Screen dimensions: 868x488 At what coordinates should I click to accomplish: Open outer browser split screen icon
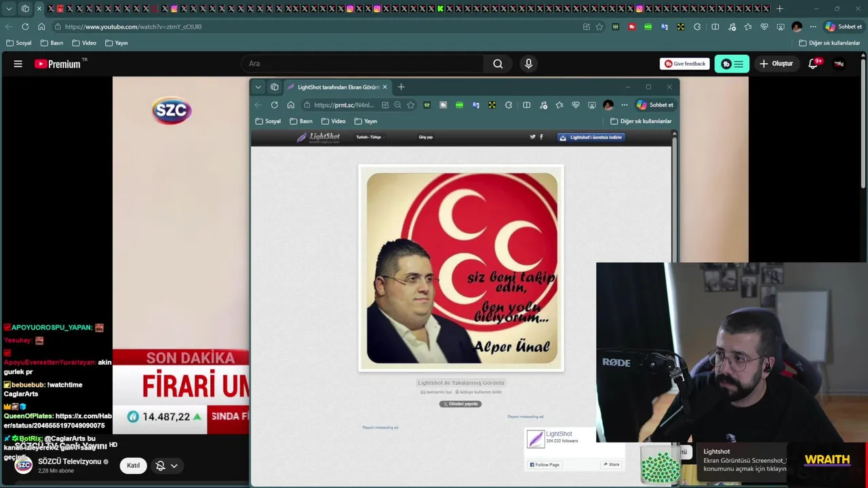(715, 26)
